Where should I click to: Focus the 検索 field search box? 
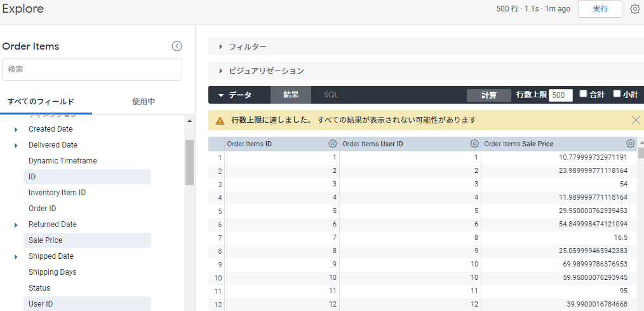(92, 69)
